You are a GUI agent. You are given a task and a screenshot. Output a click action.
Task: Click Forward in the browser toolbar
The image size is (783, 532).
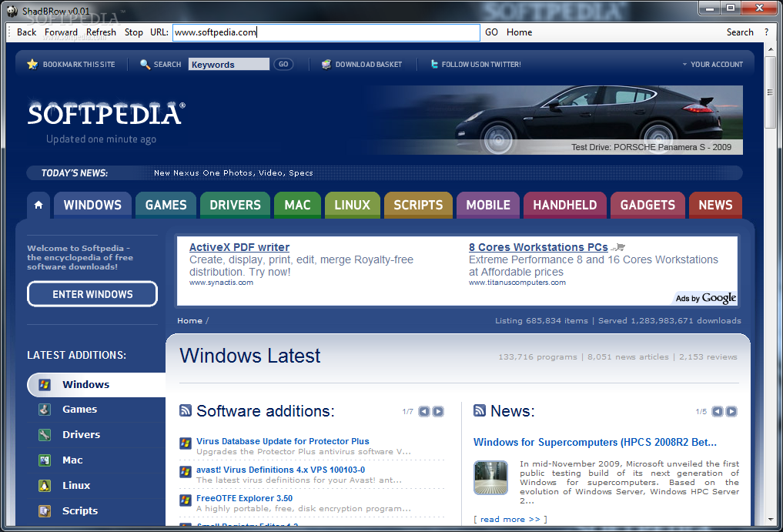click(61, 32)
